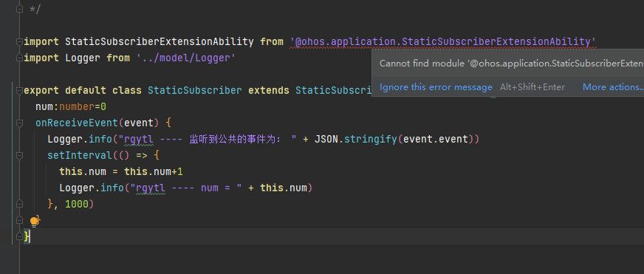Click the fold marker beside import Logger
The image size is (644, 274).
19,58
